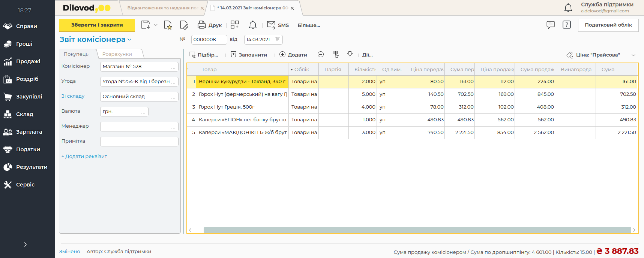The width and height of the screenshot is (644, 258).
Task: Click the barcode scanner icon
Action: (335, 55)
